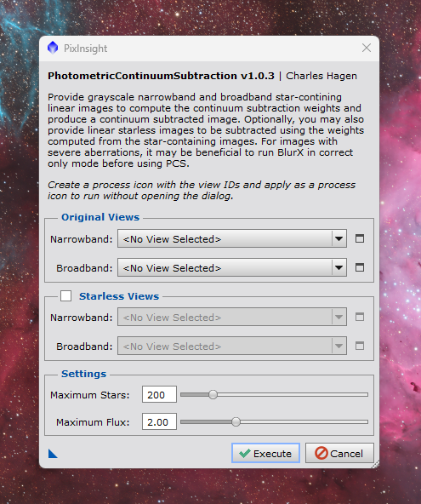Select view from window for Original Broadband
This screenshot has width=421, height=504.
tap(360, 267)
